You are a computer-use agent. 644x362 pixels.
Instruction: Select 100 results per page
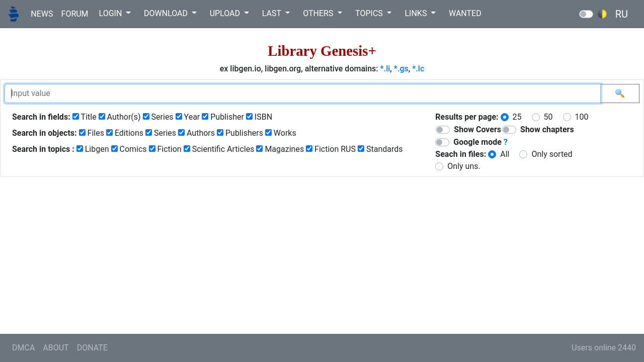[x=567, y=117]
